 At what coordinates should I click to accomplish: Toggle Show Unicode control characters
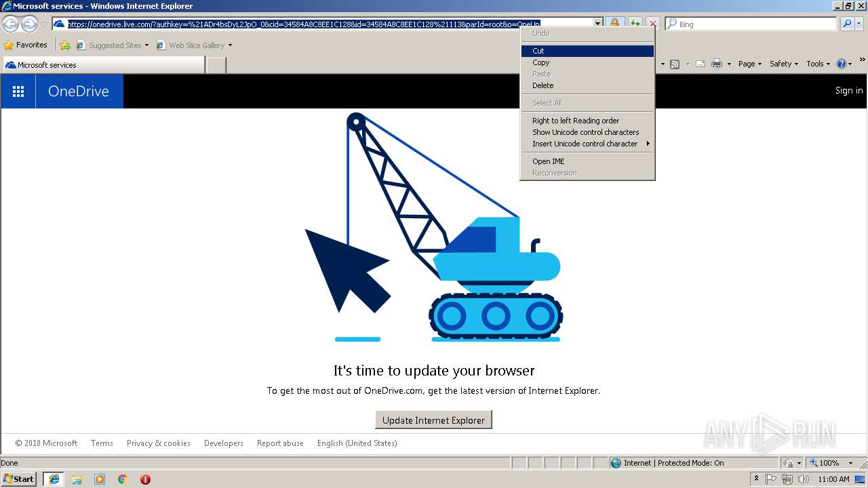[x=587, y=132]
